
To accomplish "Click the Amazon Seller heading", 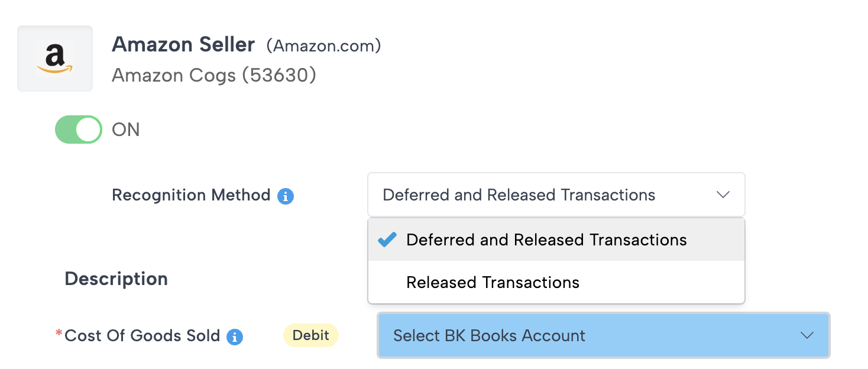I will click(183, 44).
